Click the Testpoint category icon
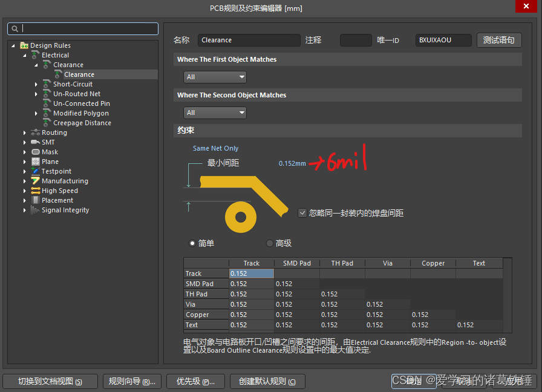542x392 pixels. click(36, 171)
